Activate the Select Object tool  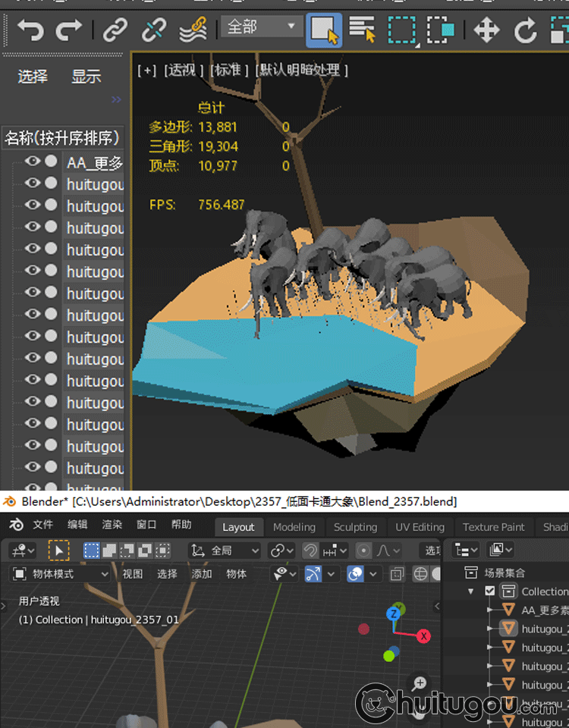tap(324, 30)
